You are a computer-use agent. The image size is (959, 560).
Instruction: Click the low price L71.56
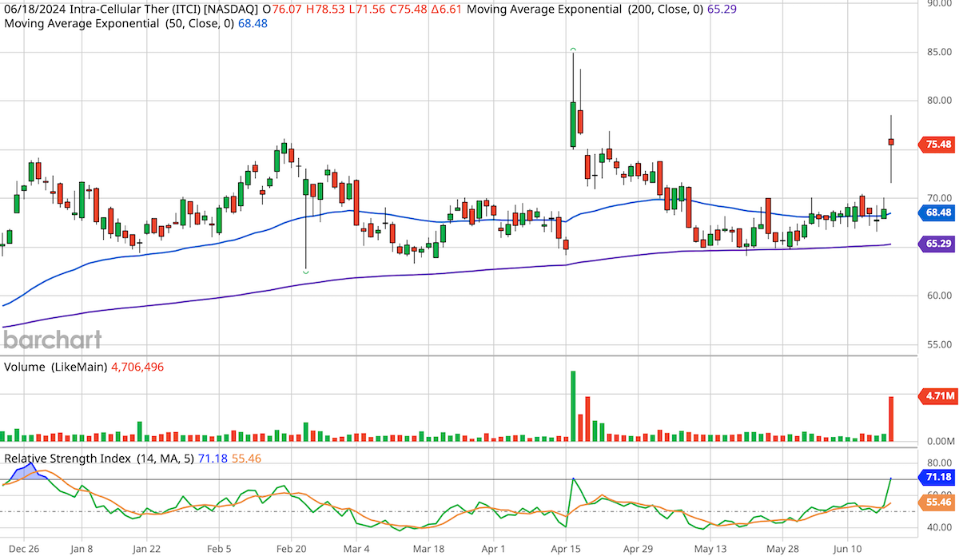pos(368,10)
